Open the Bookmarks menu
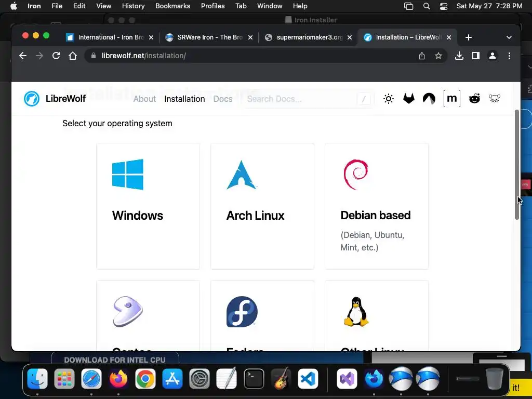The height and width of the screenshot is (399, 532). [172, 6]
